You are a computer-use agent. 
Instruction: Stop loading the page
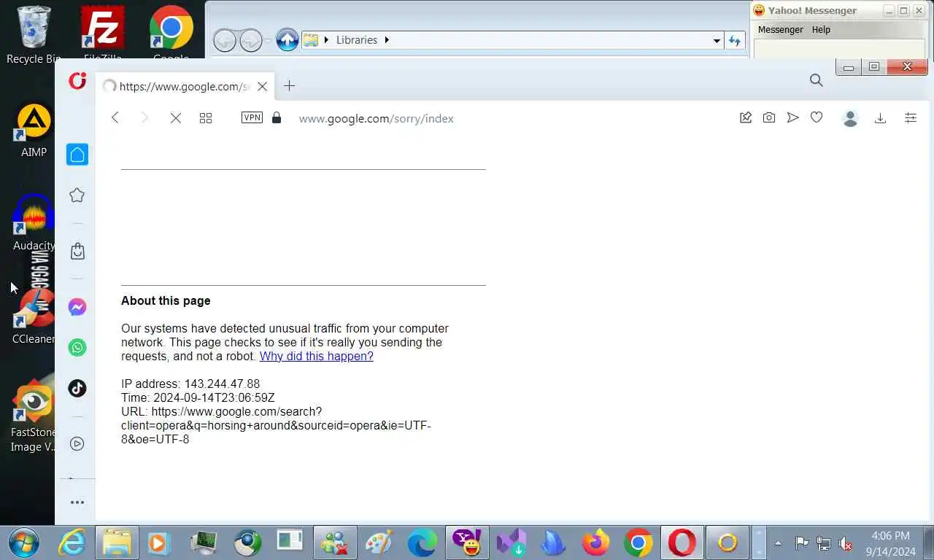click(x=175, y=118)
